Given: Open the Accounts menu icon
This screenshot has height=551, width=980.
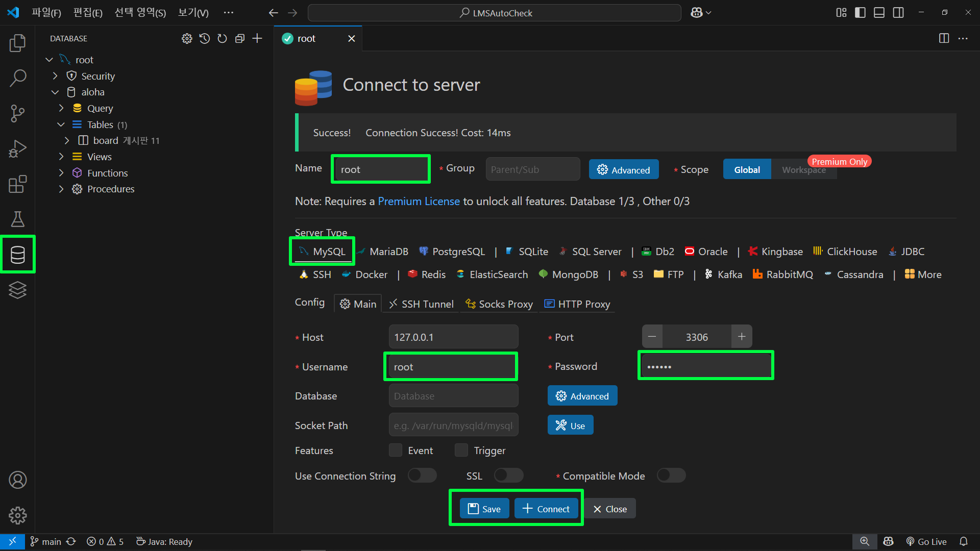Looking at the screenshot, I should (17, 480).
